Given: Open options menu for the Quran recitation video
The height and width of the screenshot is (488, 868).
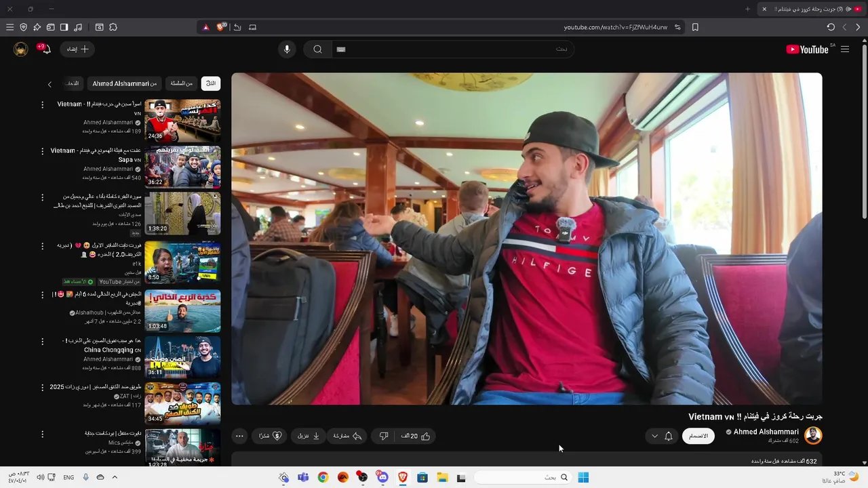Looking at the screenshot, I should [x=42, y=197].
